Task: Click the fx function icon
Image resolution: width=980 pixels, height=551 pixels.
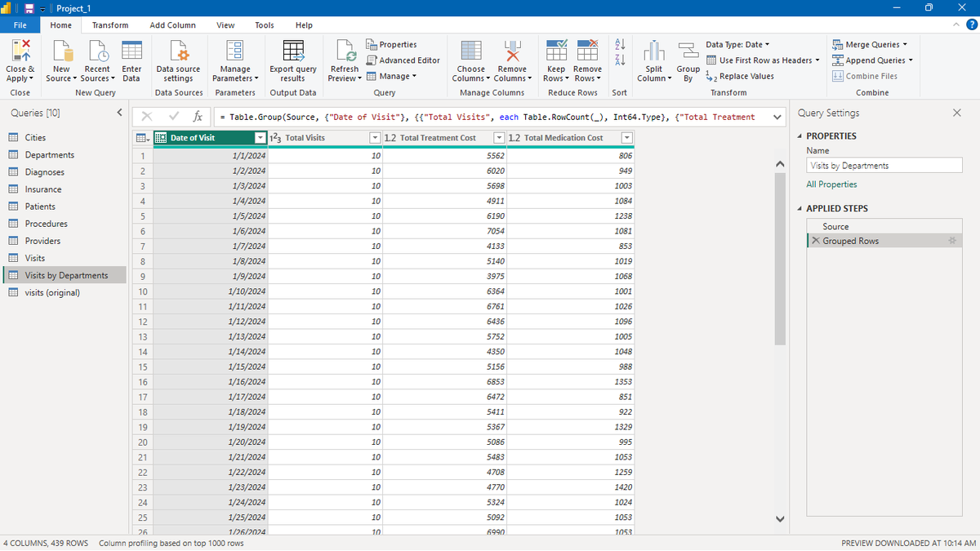Action: [x=198, y=117]
